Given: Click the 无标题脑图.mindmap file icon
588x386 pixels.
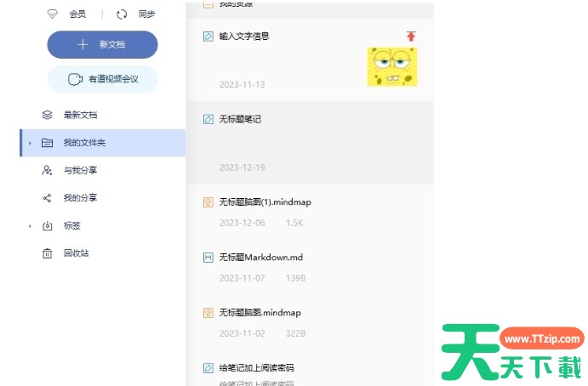Looking at the screenshot, I should (x=208, y=313).
